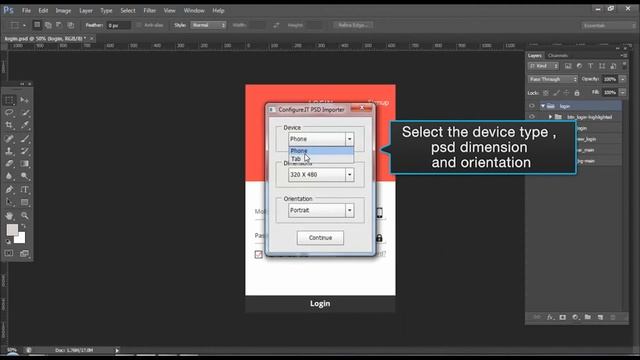This screenshot has width=640, height=360.
Task: Select the Rectangular Marquee tool
Action: [9, 100]
